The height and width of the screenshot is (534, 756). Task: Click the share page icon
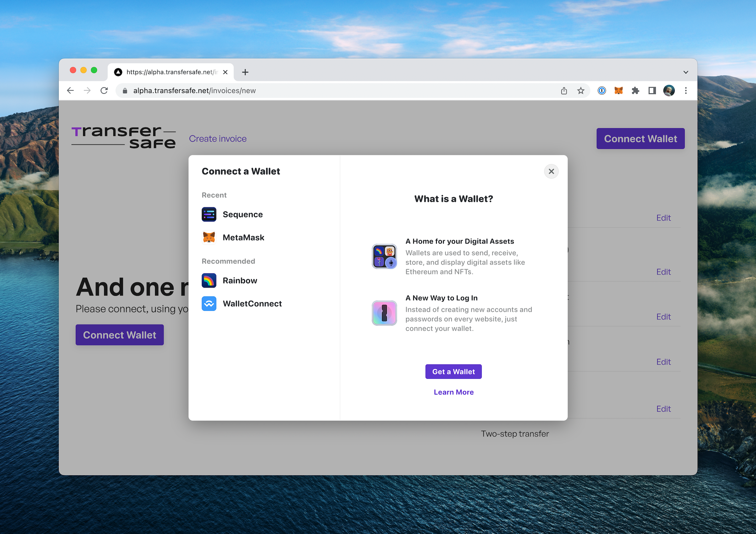point(564,91)
